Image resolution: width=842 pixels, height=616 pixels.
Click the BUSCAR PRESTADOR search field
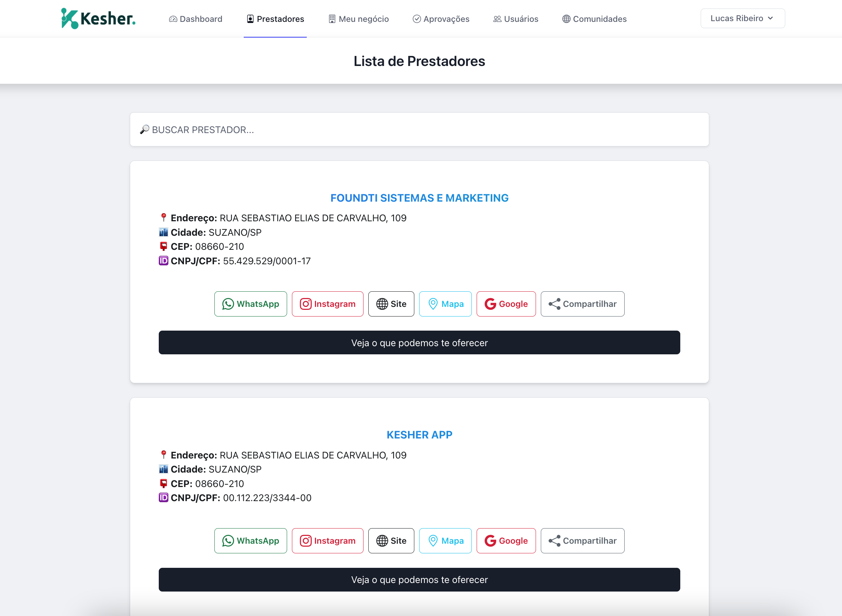(x=419, y=129)
